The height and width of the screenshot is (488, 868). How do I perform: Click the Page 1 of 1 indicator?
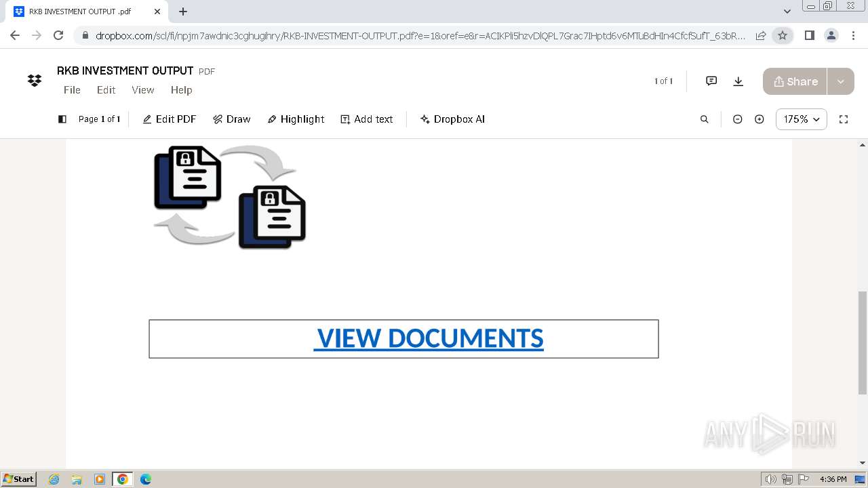click(x=99, y=119)
